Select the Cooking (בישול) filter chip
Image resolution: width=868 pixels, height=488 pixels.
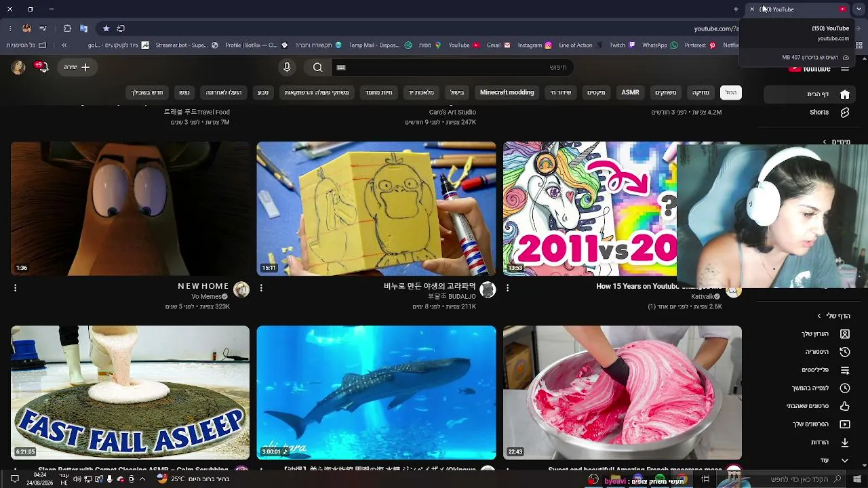pyautogui.click(x=457, y=92)
